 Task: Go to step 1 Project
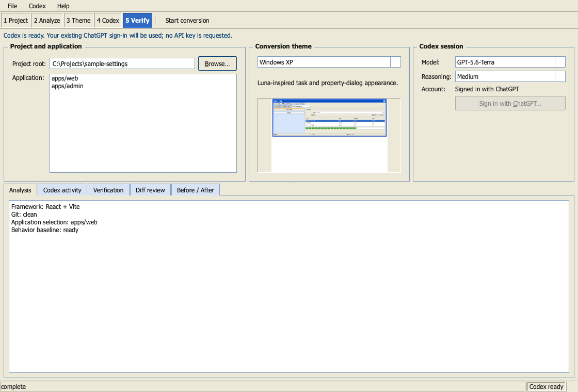16,21
